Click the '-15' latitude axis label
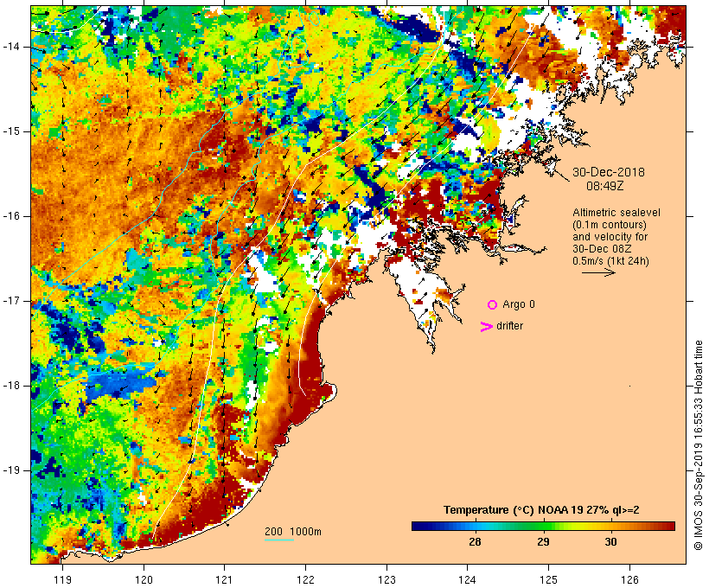Screen dimensions: 709x588 point(10,131)
